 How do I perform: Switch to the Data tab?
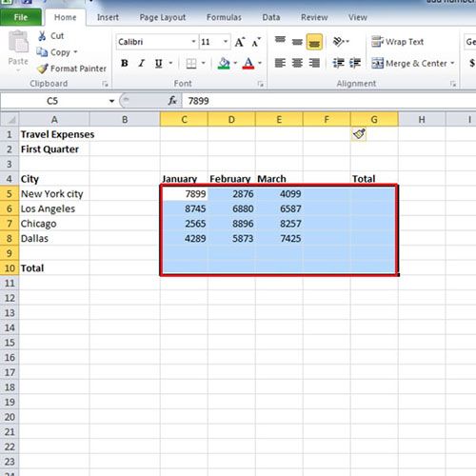pos(271,17)
